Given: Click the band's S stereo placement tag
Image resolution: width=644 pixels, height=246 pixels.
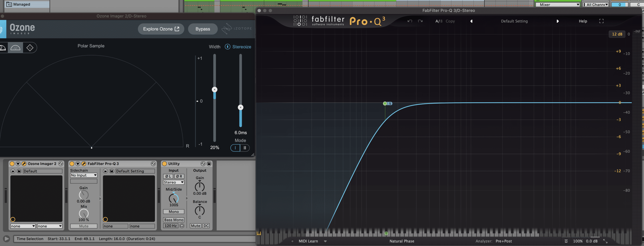Looking at the screenshot, I should point(390,103).
